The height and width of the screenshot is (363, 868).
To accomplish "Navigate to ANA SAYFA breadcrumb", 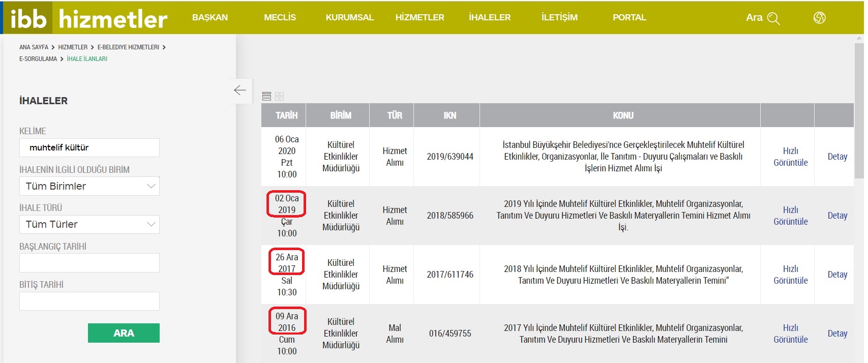I will click(x=34, y=47).
